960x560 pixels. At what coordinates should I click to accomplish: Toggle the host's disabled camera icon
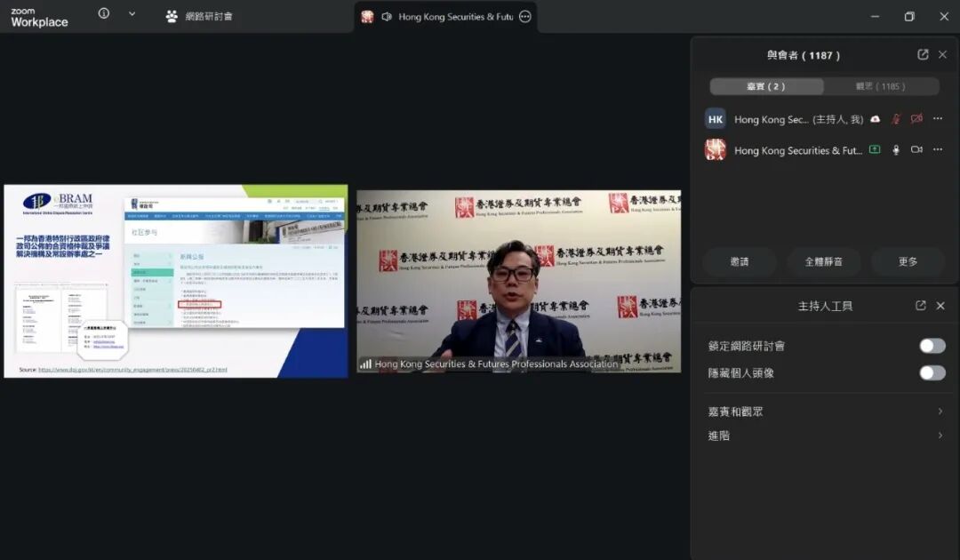point(916,119)
